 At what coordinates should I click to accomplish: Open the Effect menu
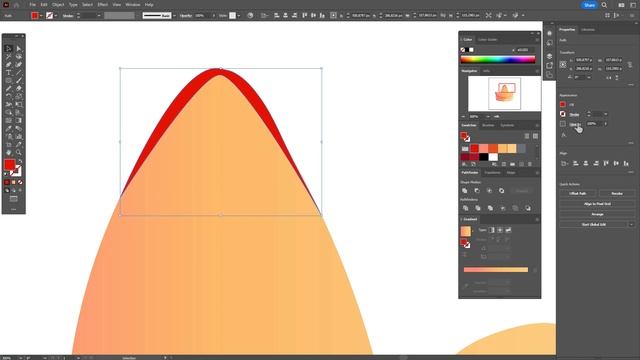102,5
